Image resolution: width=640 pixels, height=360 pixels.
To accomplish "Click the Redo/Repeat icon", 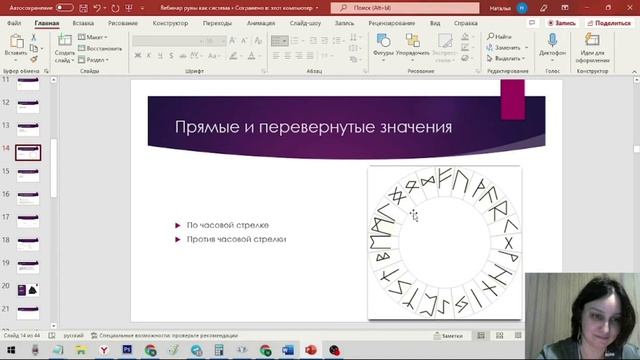I will coord(115,8).
